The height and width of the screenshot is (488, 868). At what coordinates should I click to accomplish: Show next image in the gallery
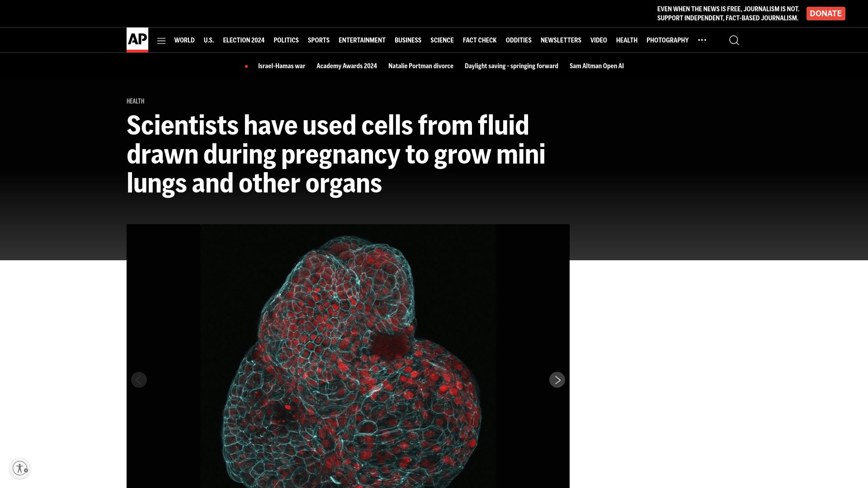point(557,380)
